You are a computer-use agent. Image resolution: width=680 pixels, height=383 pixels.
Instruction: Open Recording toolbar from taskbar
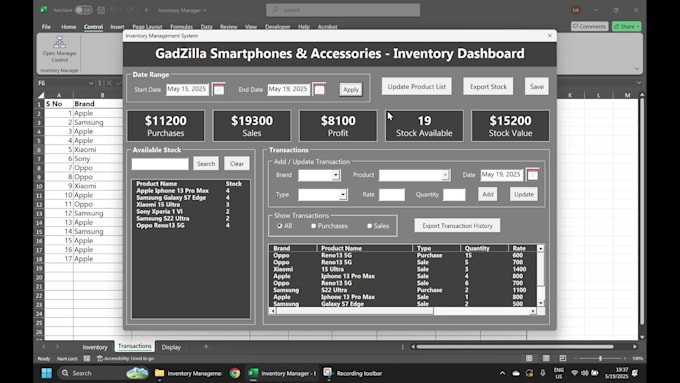pos(353,373)
